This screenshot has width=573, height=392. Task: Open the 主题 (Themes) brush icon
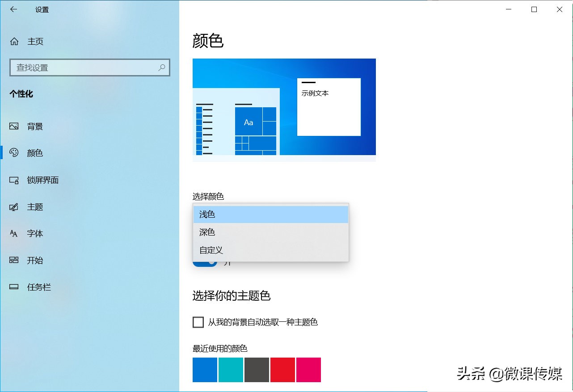coord(13,207)
